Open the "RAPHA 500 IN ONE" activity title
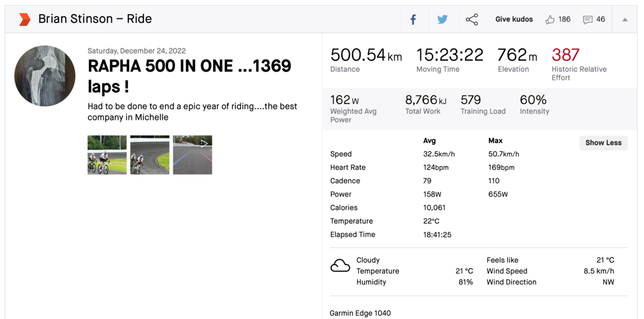 tap(189, 76)
